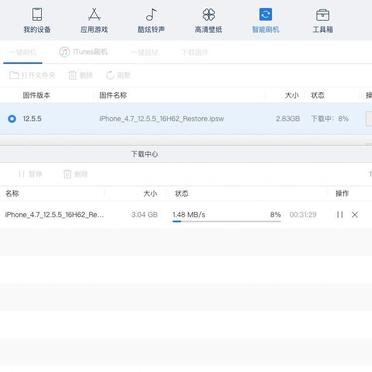This screenshot has height=372, width=372.
Task: Click the firmware table 大小 column header
Action: pos(292,95)
